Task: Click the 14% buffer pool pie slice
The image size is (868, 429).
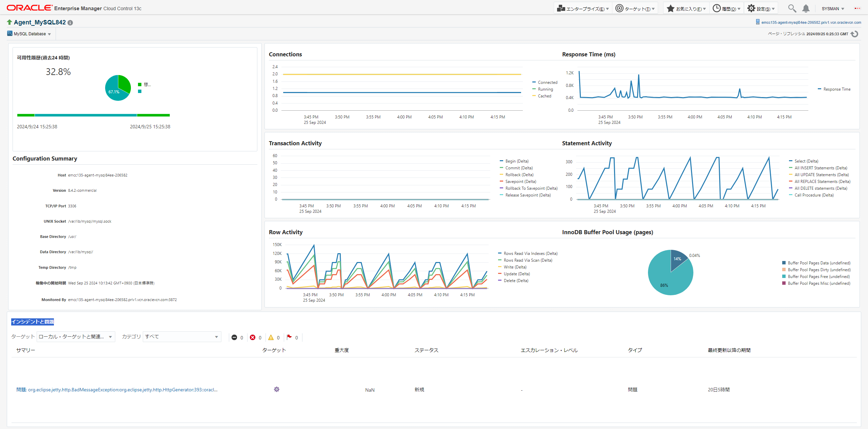Action: pos(678,260)
